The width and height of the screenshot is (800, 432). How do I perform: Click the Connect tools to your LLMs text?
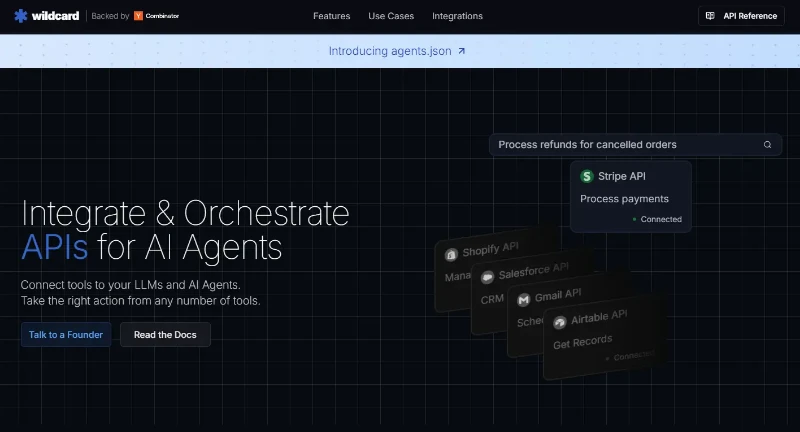pos(130,285)
